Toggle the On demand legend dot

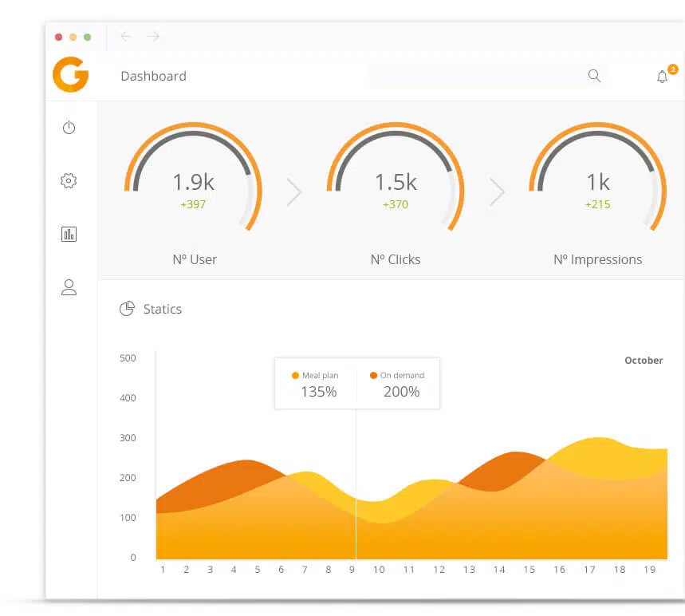click(x=373, y=375)
